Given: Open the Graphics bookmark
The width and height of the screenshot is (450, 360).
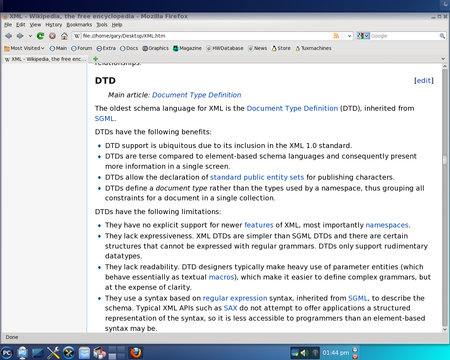Looking at the screenshot, I should [155, 48].
